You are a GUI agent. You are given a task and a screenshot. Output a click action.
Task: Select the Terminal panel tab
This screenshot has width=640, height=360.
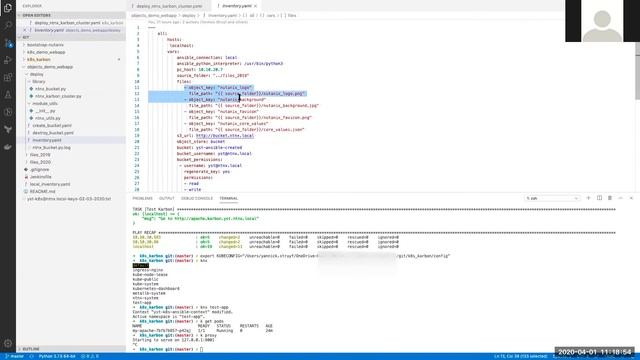point(229,198)
